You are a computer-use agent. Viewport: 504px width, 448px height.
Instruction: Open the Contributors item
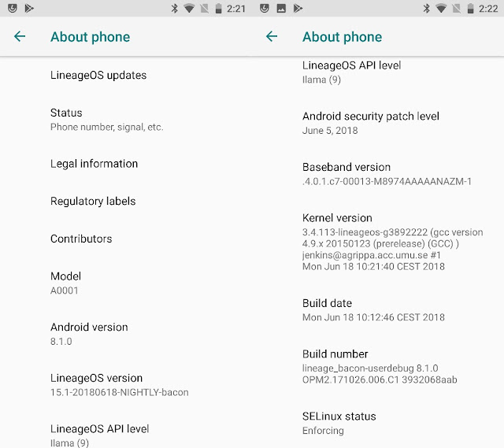[126, 239]
